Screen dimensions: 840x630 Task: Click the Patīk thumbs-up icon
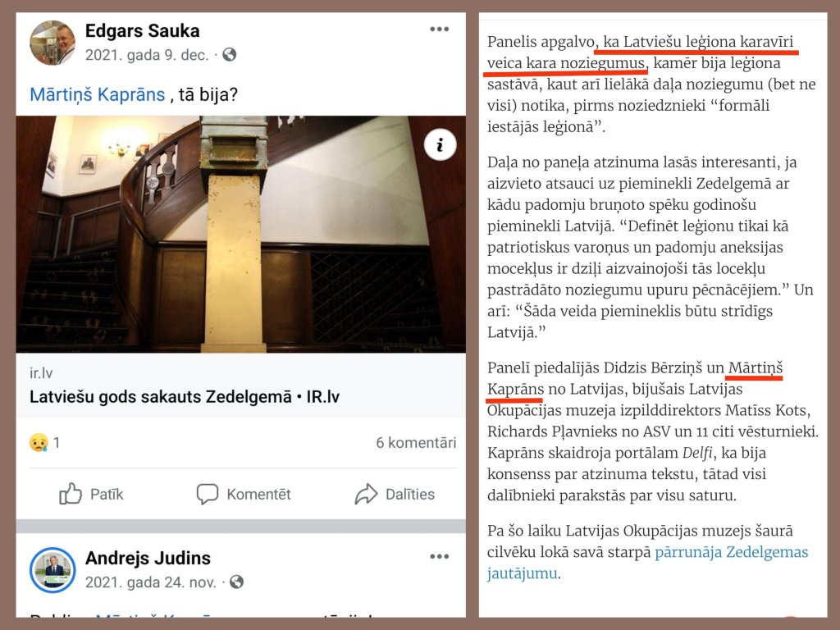(x=71, y=493)
